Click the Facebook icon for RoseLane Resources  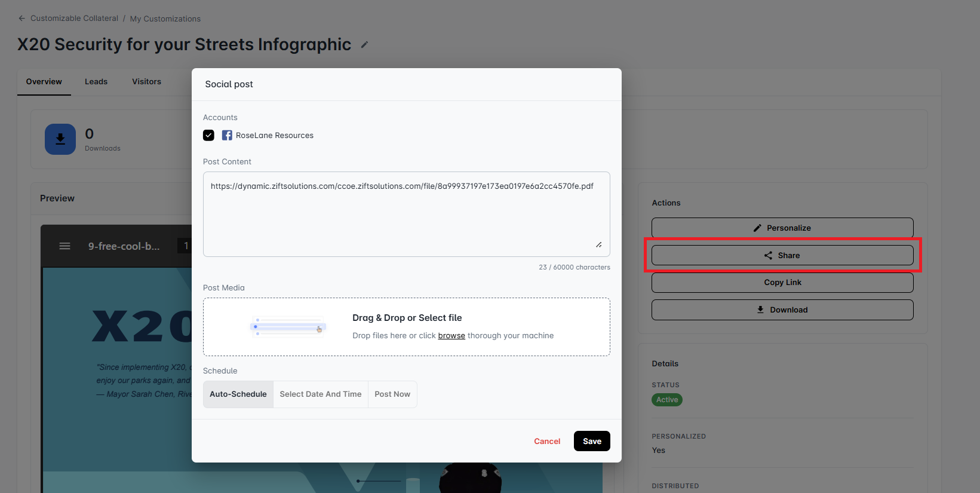point(227,136)
